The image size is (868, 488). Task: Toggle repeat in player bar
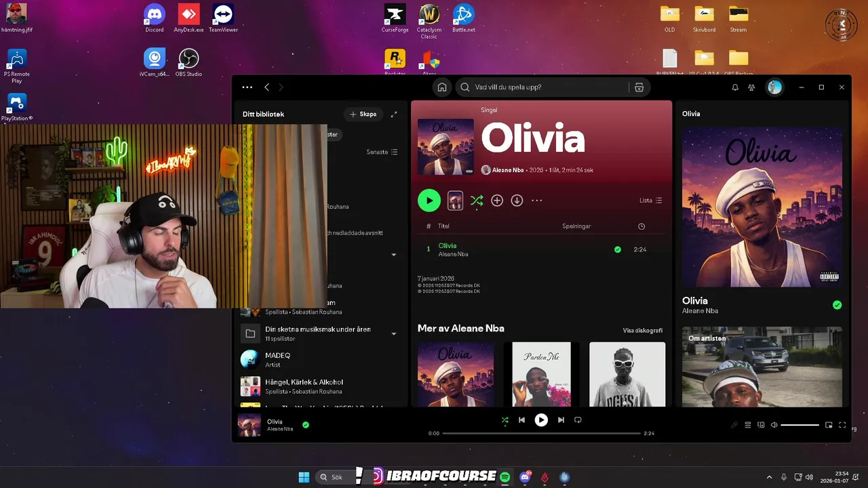578,420
